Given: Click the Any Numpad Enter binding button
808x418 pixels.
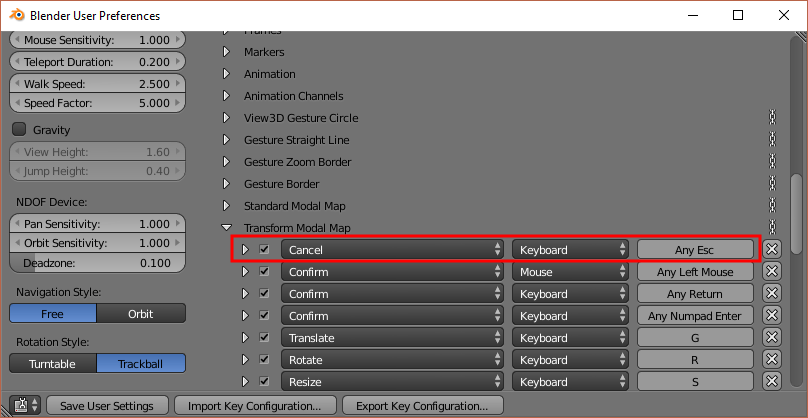Looking at the screenshot, I should (695, 315).
